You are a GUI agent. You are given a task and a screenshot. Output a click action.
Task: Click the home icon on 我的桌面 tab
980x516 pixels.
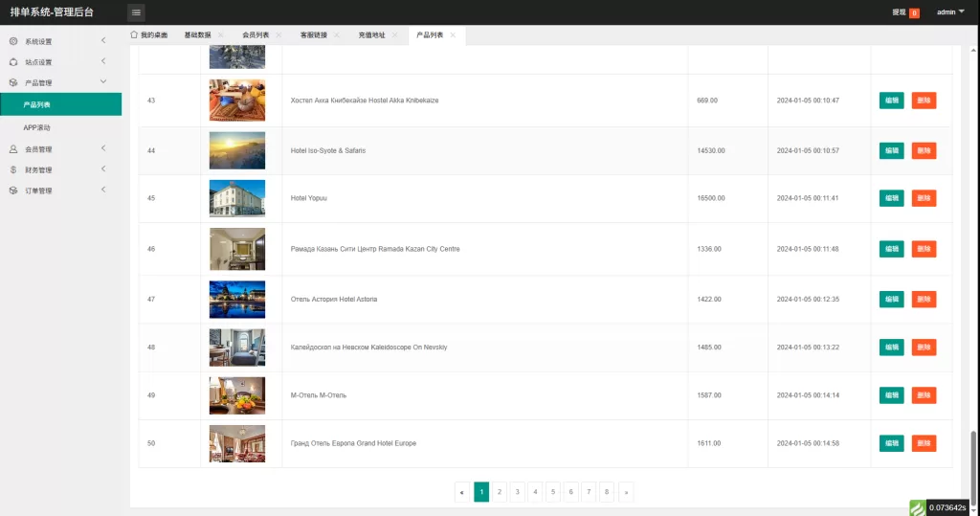134,34
